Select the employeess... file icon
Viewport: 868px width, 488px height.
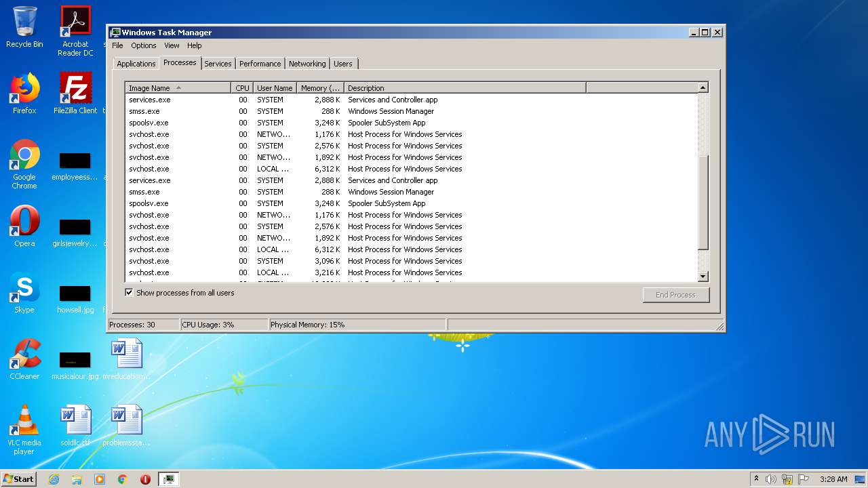75,167
